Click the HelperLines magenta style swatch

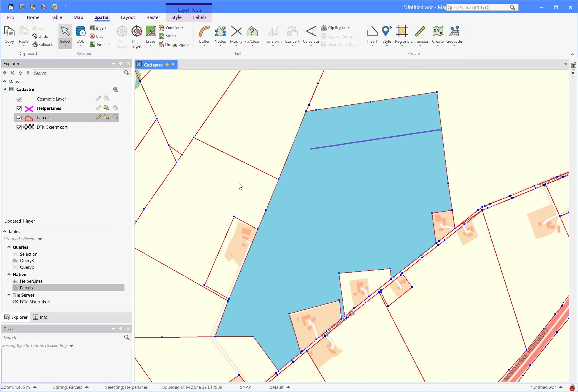pos(29,109)
